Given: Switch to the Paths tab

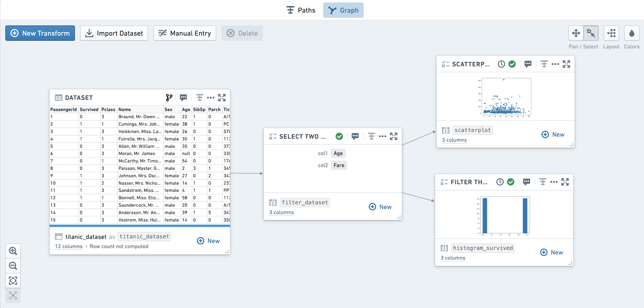Looking at the screenshot, I should [301, 10].
